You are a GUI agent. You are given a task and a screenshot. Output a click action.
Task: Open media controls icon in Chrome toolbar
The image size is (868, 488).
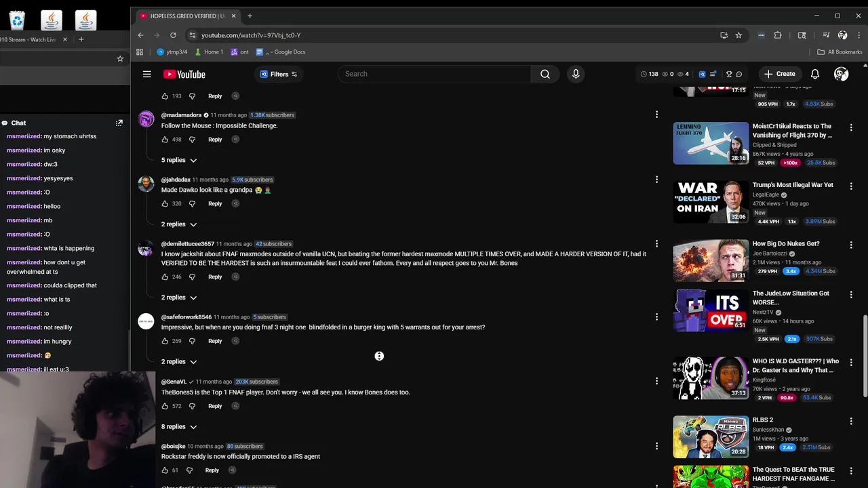(x=826, y=35)
